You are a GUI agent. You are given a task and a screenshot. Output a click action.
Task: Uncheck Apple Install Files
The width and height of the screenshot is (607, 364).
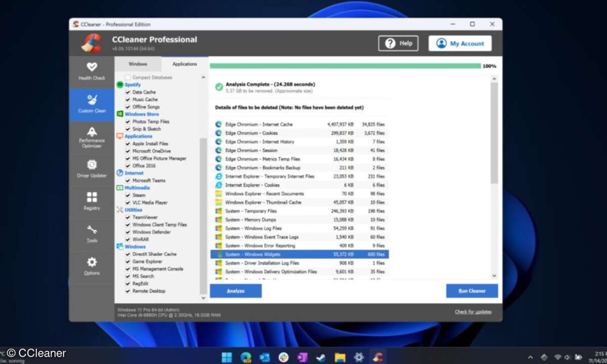[x=127, y=144]
